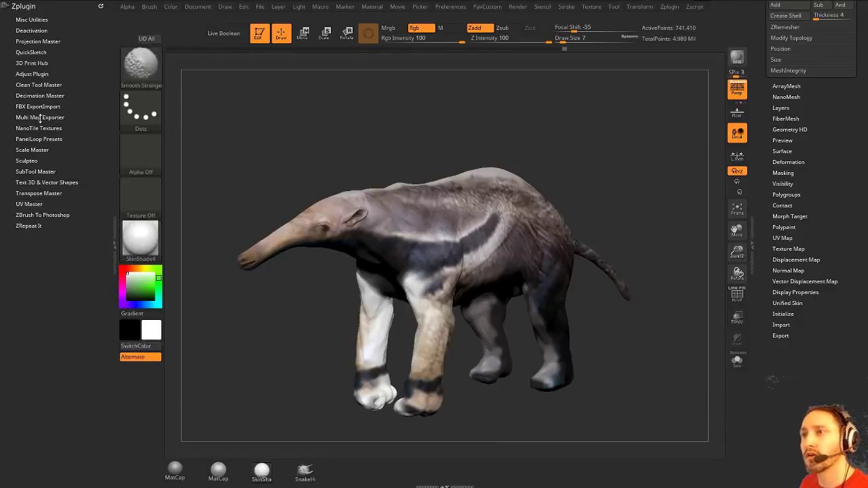This screenshot has height=488, width=868.
Task: Click the Gizmo 3D sphere icon
Action: coord(368,33)
